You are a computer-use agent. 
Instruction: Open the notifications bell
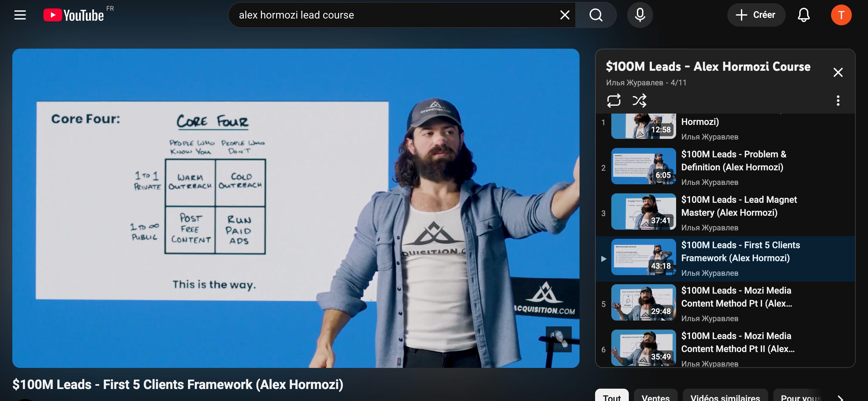(803, 15)
